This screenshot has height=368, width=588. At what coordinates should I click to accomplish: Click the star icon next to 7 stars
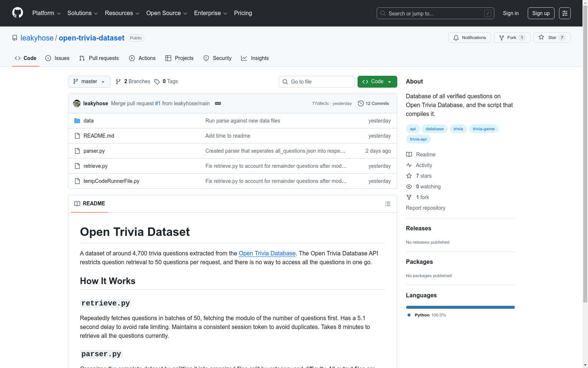coord(409,176)
